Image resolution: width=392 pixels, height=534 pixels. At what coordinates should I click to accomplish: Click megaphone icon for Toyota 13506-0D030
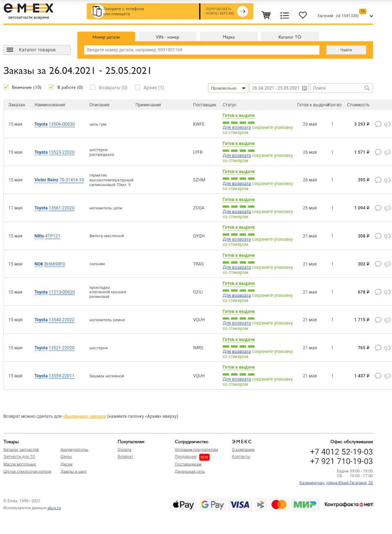pos(388,124)
